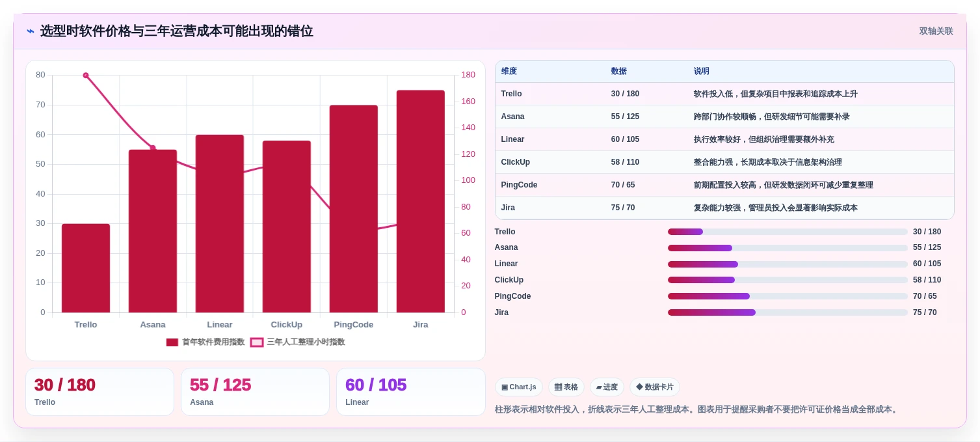Click the description 跨部门协作较顺畅，但研发细节可能需要补录

point(772,117)
